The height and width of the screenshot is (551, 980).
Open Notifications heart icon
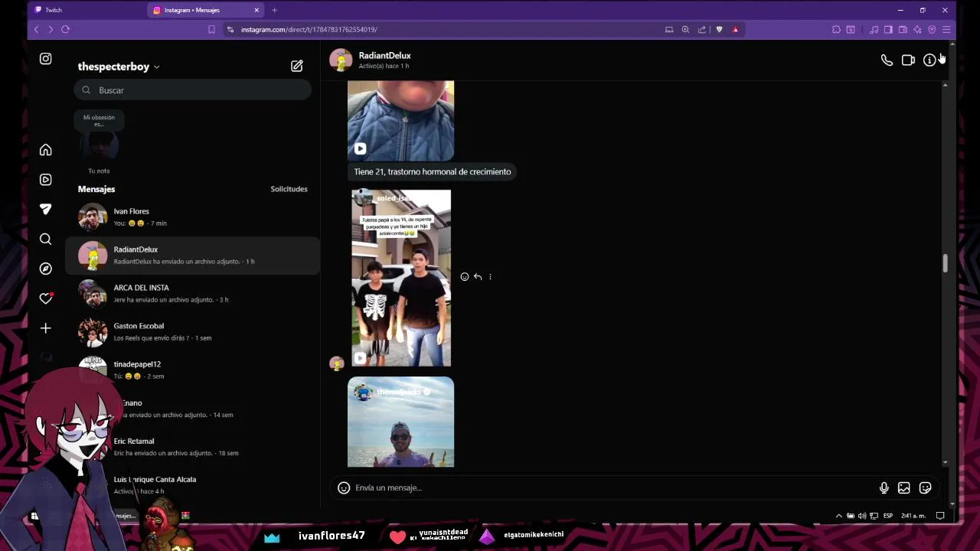[x=46, y=298]
